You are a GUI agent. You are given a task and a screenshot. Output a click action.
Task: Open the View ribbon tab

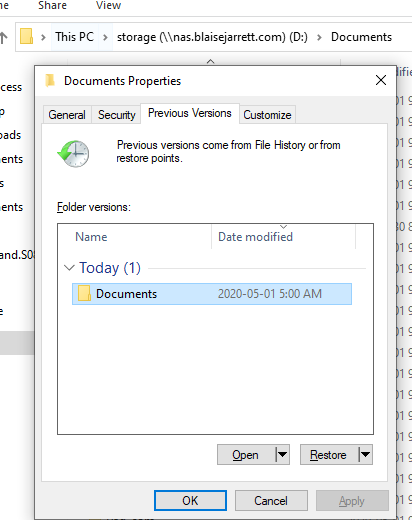click(x=108, y=5)
